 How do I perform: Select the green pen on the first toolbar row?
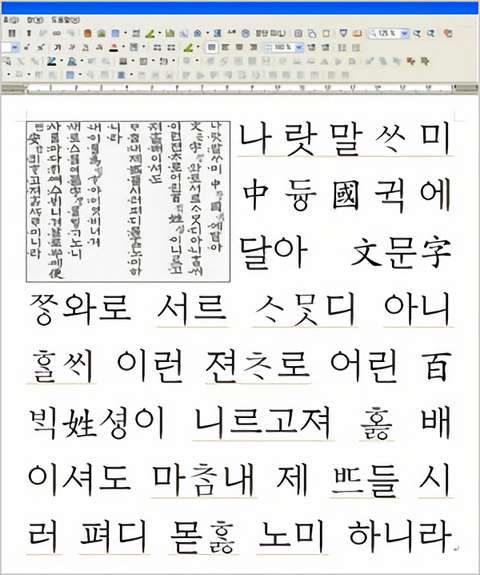(149, 33)
